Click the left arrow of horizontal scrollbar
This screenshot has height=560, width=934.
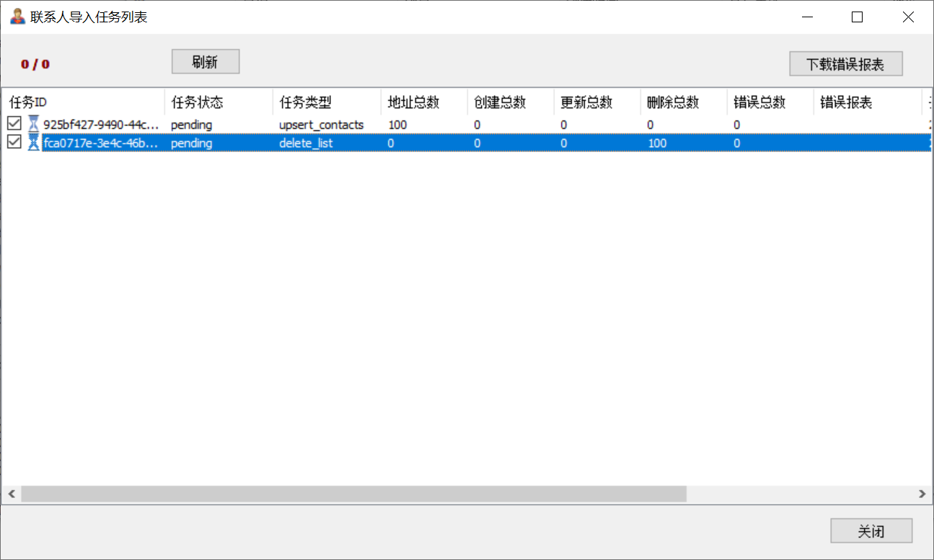(x=11, y=494)
